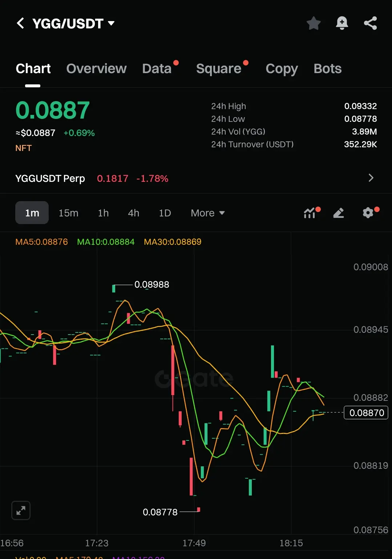Select the 15m timeframe
Image resolution: width=392 pixels, height=559 pixels.
click(x=68, y=213)
